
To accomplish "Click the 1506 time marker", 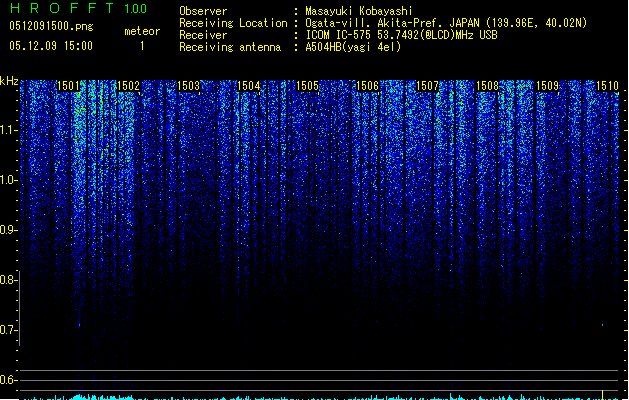I will [x=368, y=86].
